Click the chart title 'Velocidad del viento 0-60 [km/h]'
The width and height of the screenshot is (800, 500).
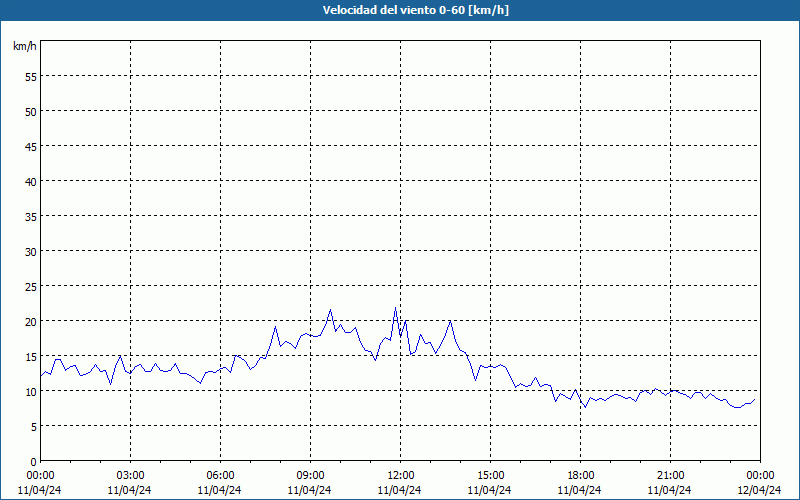(x=415, y=10)
